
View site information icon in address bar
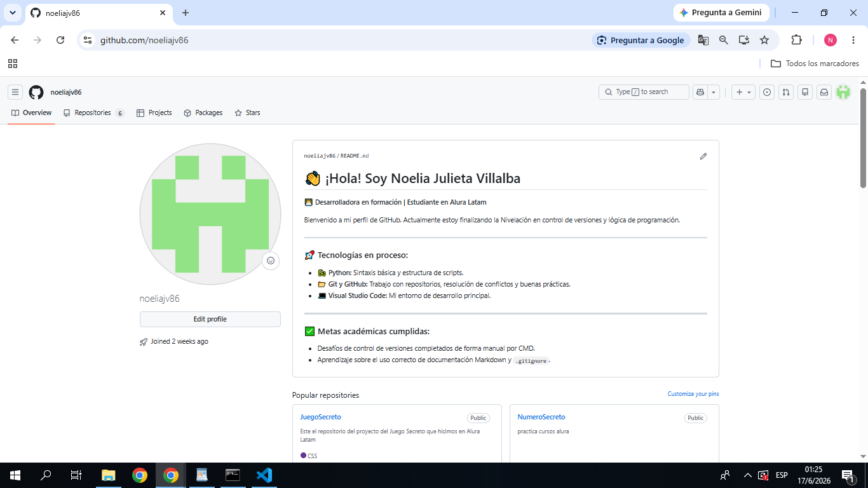88,40
